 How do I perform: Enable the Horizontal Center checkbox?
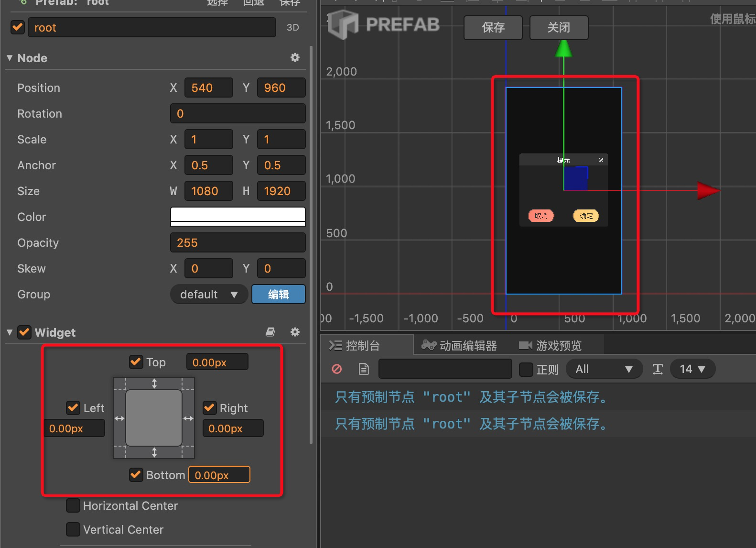73,505
